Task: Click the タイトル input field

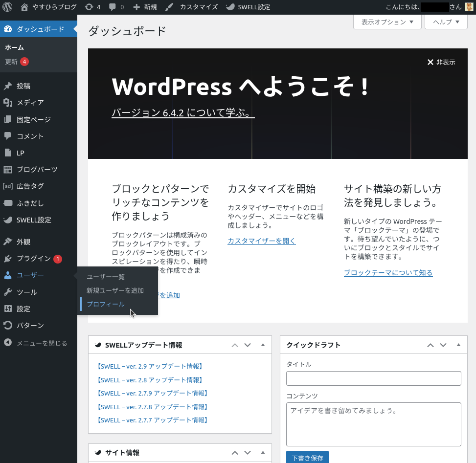Action: click(373, 378)
